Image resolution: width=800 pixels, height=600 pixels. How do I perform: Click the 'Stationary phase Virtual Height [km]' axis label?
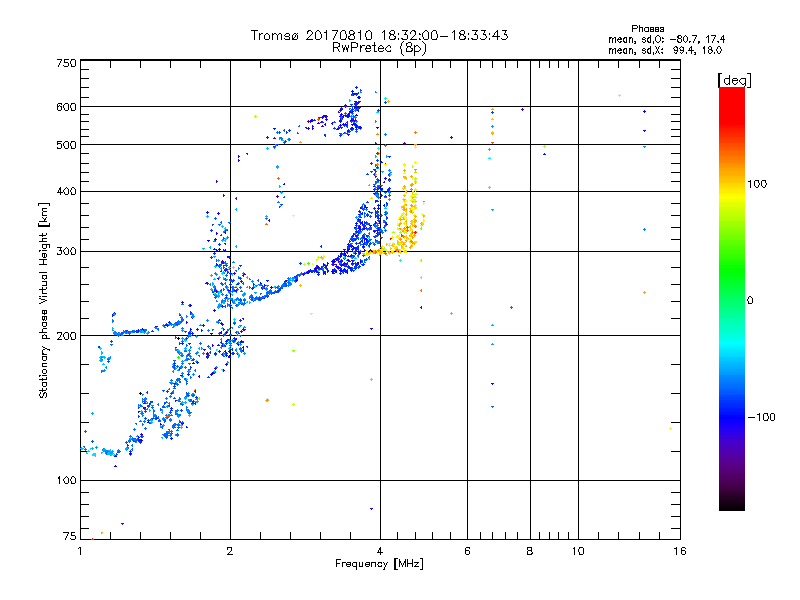tap(44, 300)
